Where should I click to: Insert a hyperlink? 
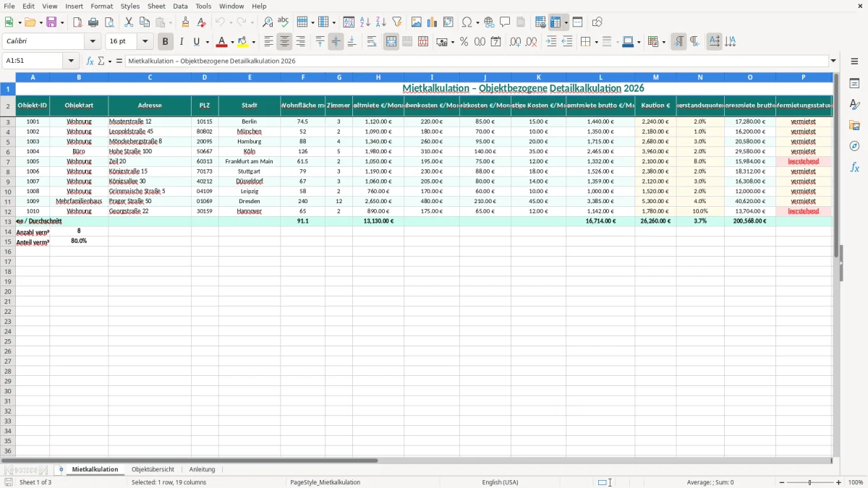489,22
